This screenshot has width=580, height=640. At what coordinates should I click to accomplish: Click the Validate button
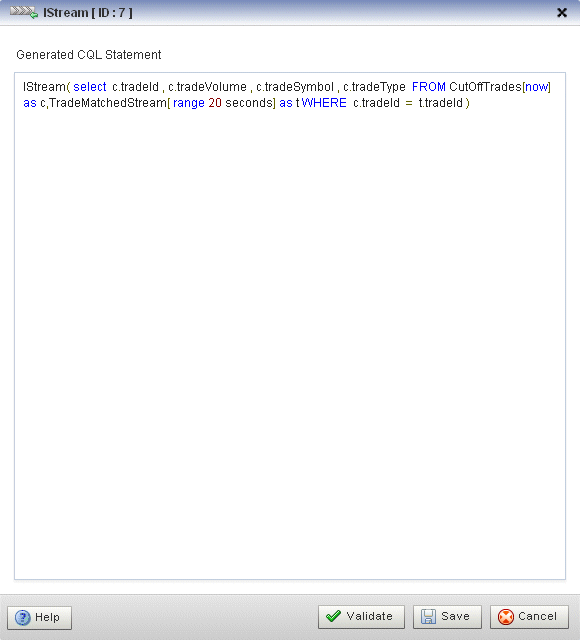[361, 616]
